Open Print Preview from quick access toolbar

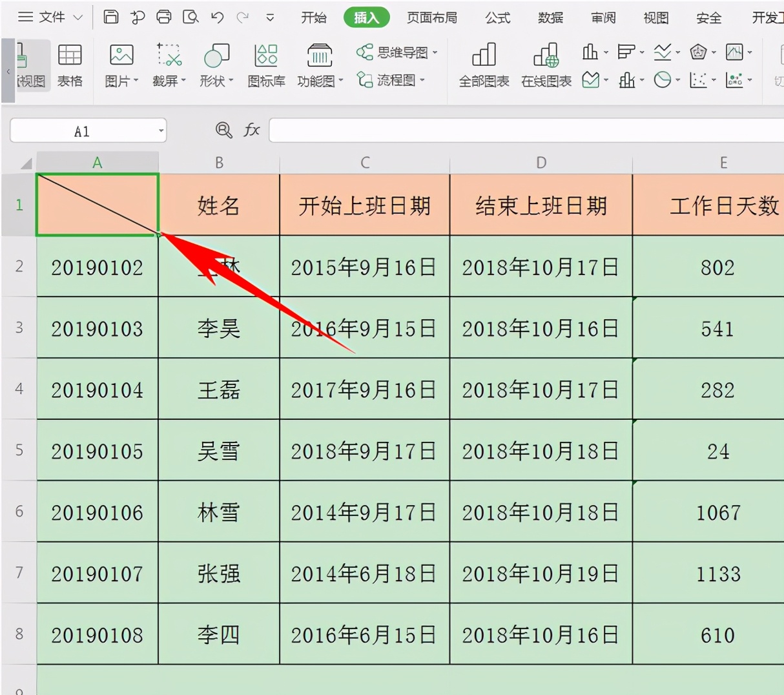[191, 17]
